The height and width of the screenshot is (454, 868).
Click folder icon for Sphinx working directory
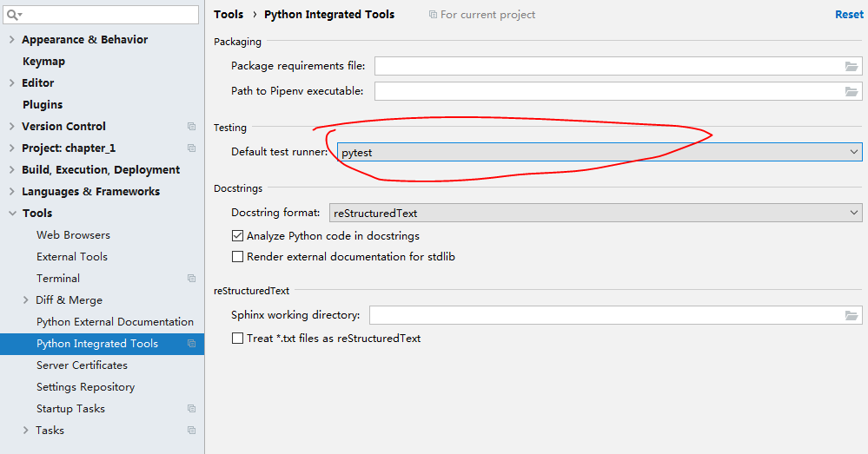click(851, 315)
